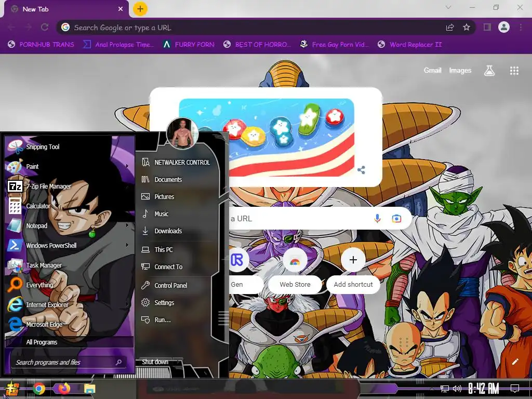Open Microsoft Edge from start menu
The image size is (532, 399).
(70, 324)
